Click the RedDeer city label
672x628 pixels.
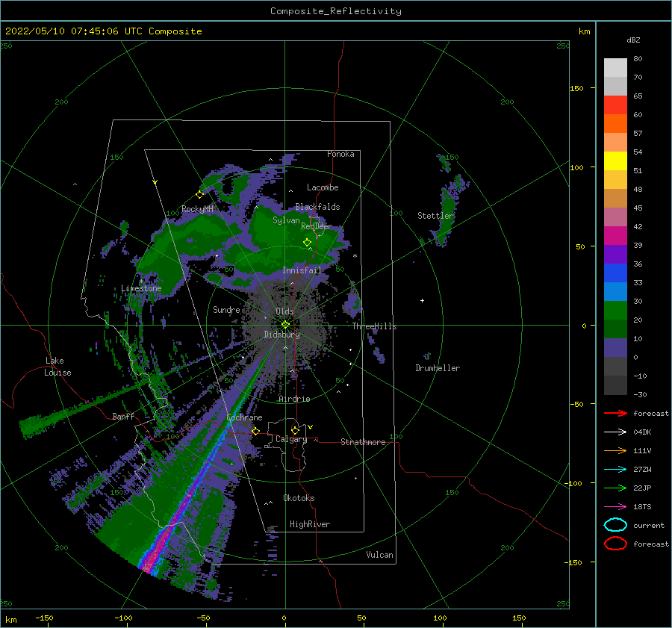click(317, 226)
